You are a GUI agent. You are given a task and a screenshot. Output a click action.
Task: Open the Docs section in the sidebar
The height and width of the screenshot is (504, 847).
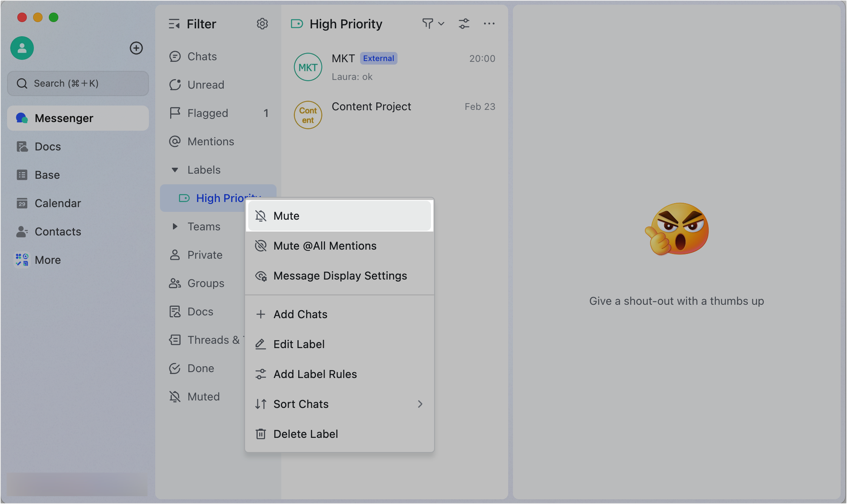pyautogui.click(x=47, y=146)
